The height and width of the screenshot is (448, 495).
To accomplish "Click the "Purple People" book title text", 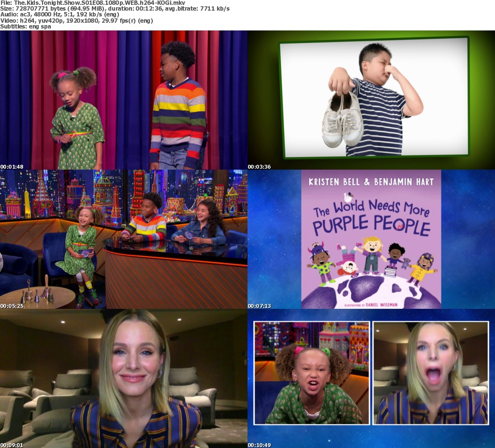I will coord(371,227).
